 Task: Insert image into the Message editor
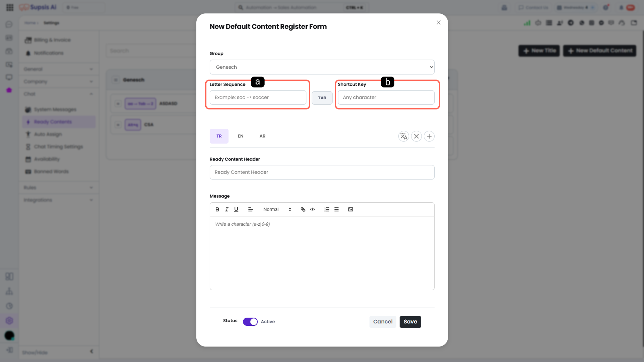[x=351, y=209]
